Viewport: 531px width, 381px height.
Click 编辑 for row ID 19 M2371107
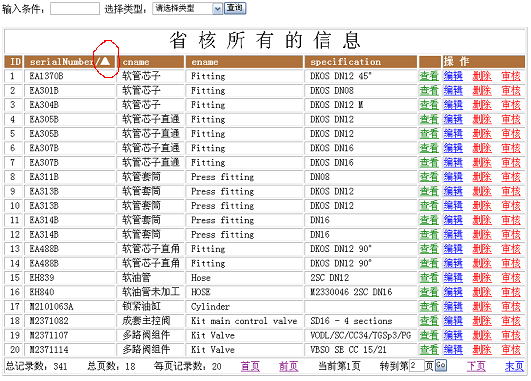pyautogui.click(x=453, y=335)
